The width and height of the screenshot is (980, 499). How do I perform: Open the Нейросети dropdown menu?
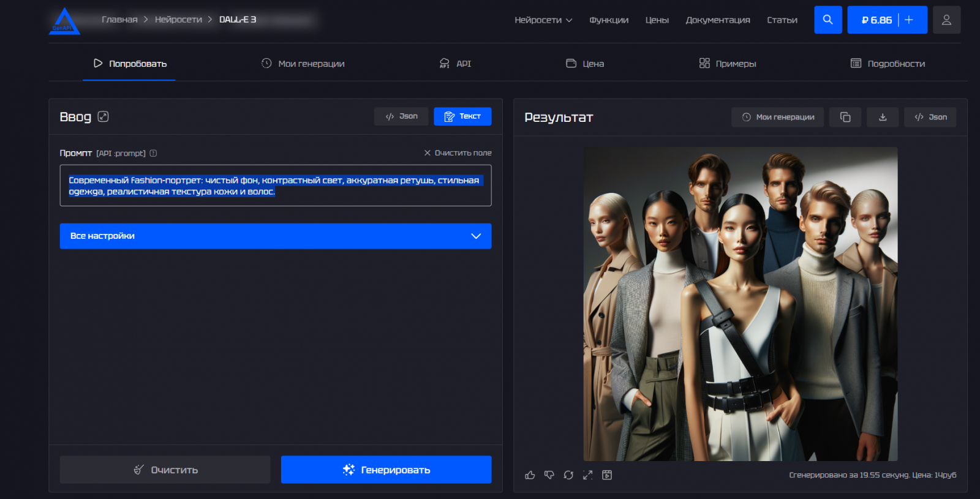tap(543, 20)
